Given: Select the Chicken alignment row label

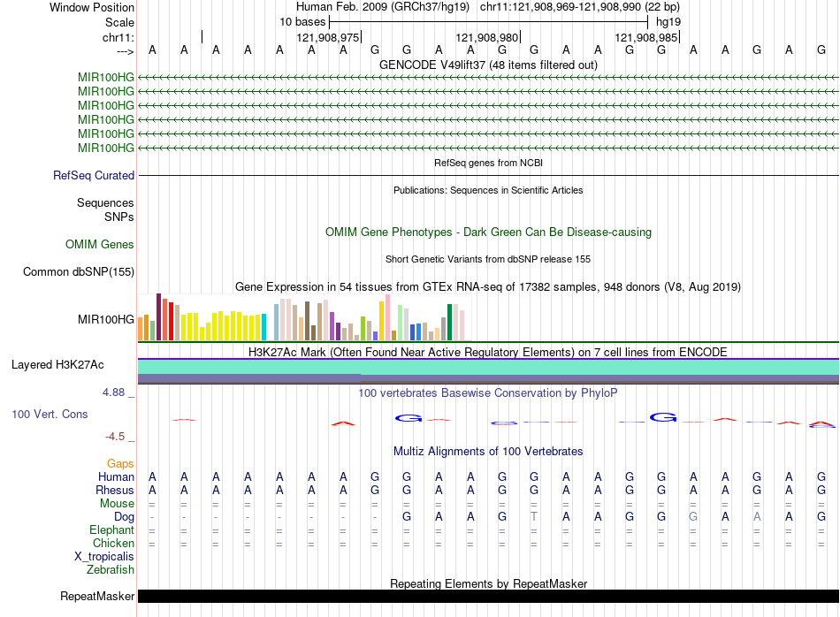Looking at the screenshot, I should (113, 543).
